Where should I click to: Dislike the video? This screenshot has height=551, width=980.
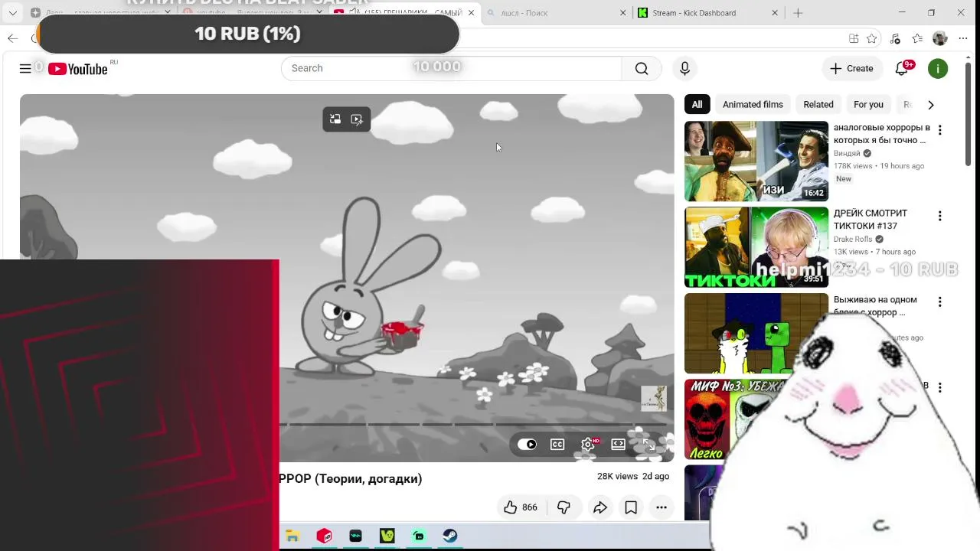[563, 507]
